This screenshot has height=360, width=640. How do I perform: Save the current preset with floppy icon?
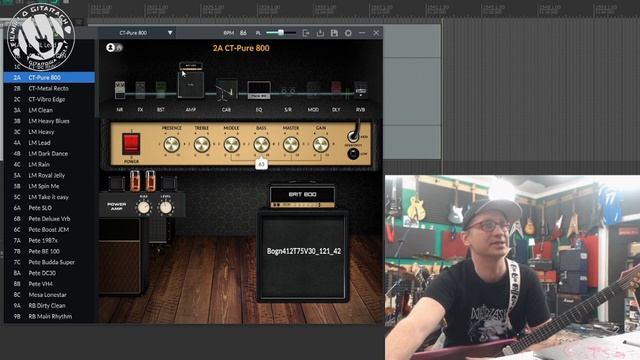[x=334, y=33]
